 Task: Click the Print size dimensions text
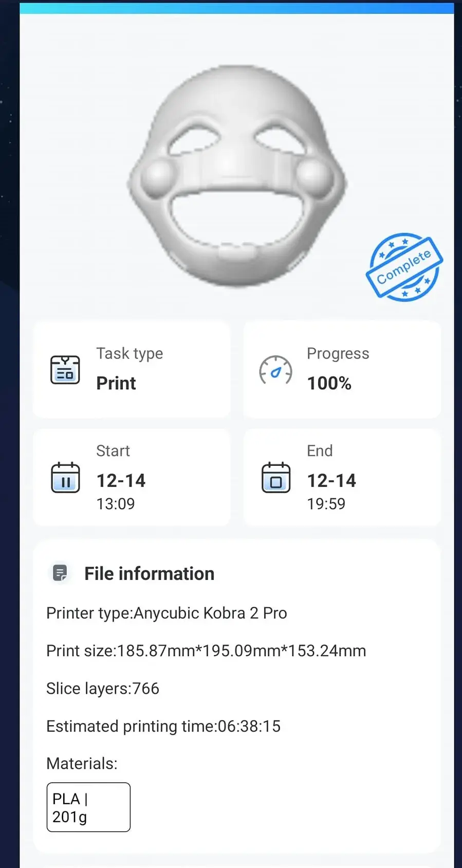(206, 650)
